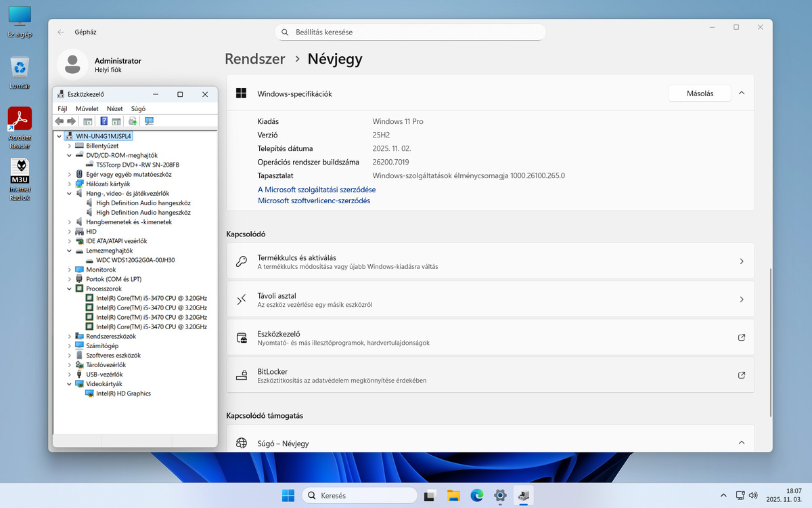Expand the USB-vezérlők chevron

(69, 374)
